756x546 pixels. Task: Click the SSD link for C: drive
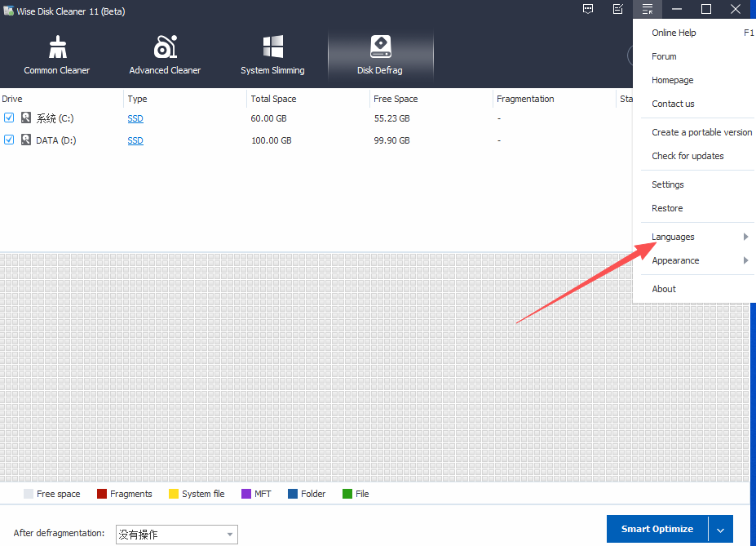135,119
